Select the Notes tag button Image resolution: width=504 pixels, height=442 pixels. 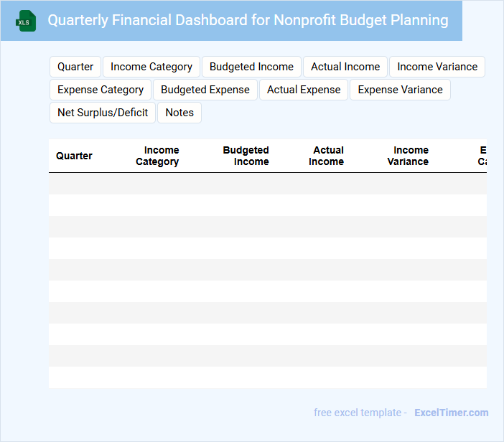pyautogui.click(x=179, y=113)
